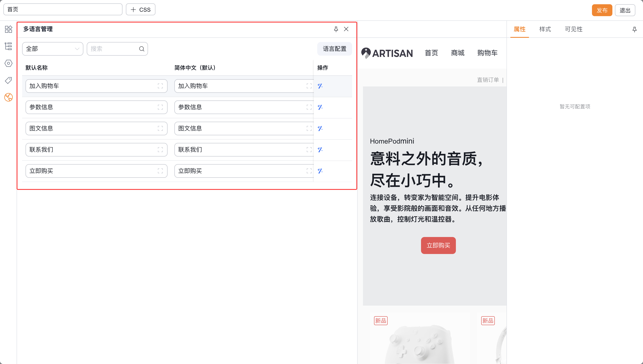This screenshot has width=643, height=364.
Task: Expand the 联系我们 simplified Chinese field
Action: click(x=309, y=150)
